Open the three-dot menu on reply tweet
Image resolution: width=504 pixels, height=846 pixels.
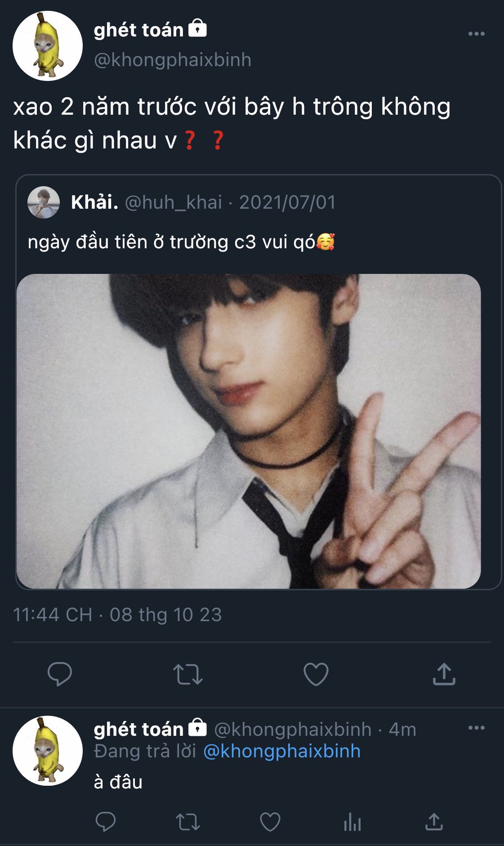[477, 728]
